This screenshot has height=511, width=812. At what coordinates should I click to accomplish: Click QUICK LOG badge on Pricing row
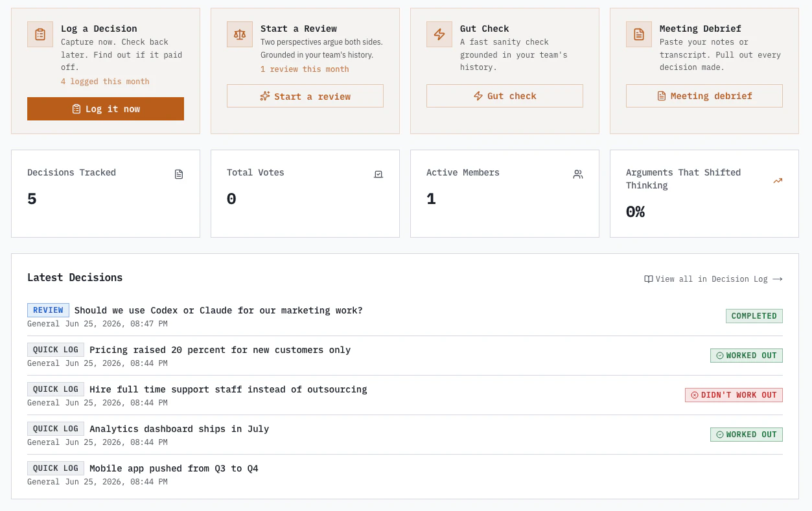pos(56,350)
